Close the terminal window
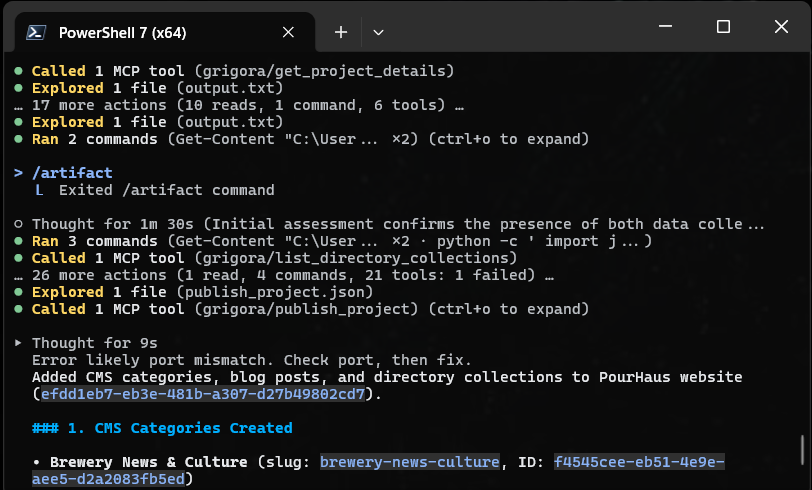The height and width of the screenshot is (490, 812). 781,26
